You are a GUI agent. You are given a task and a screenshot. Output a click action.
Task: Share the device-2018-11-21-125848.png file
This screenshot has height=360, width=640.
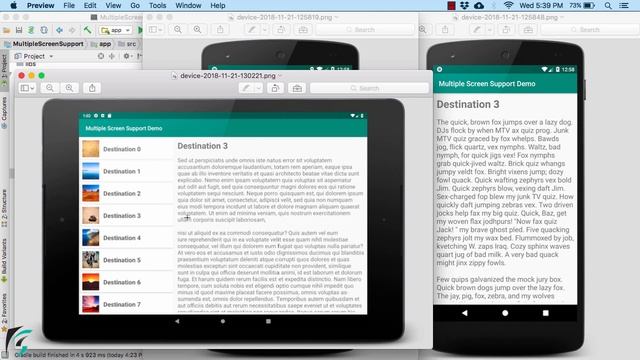445,30
